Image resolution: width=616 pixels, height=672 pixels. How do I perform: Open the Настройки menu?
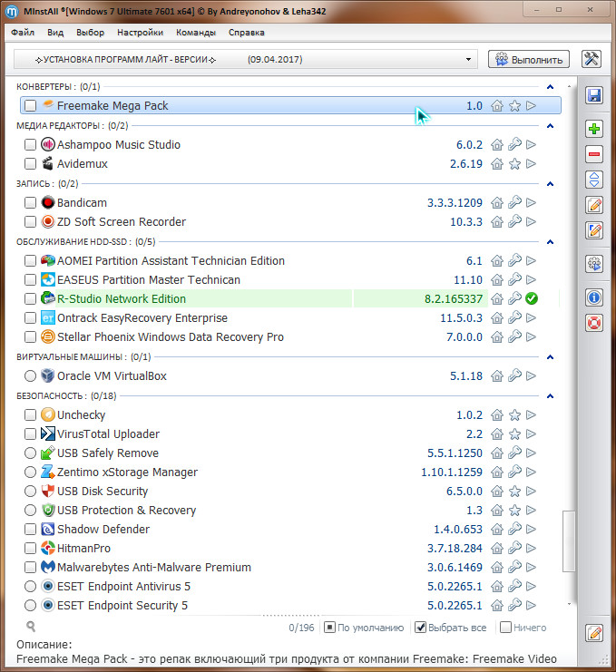point(141,33)
